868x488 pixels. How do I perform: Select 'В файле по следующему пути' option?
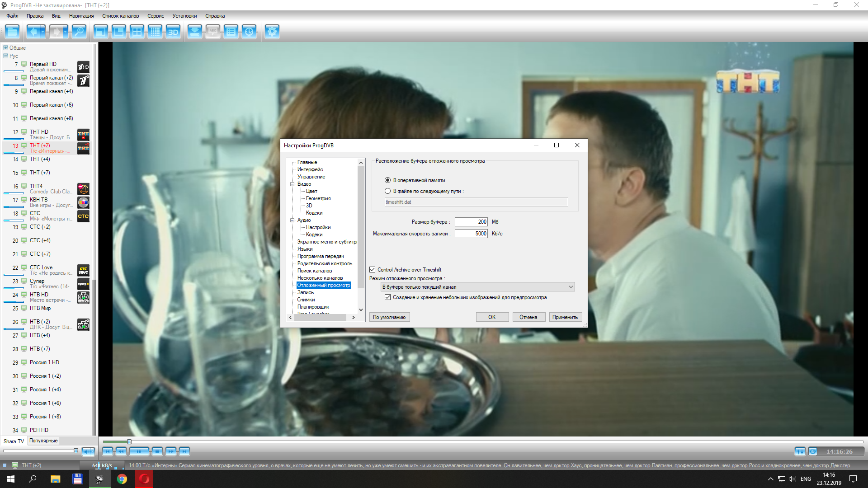pos(387,191)
